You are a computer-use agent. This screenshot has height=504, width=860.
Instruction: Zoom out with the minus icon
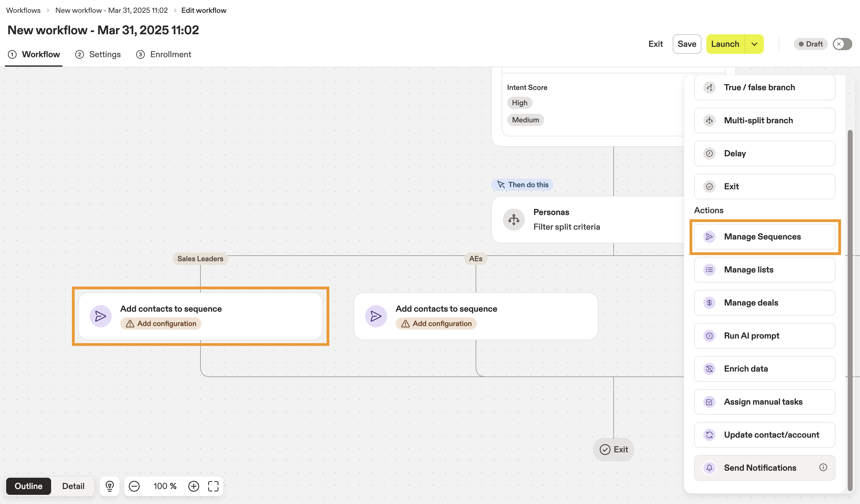coord(134,486)
